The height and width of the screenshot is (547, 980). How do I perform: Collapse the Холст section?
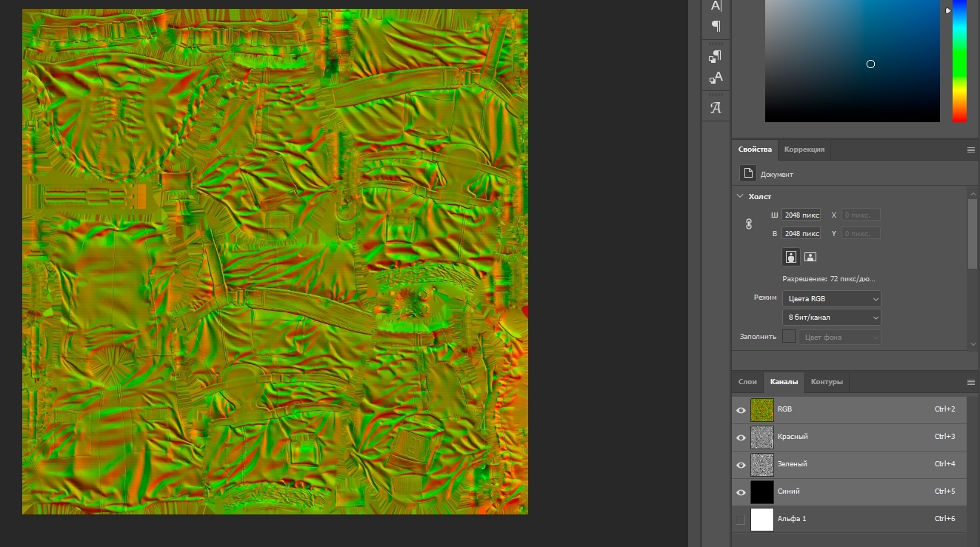pyautogui.click(x=740, y=196)
